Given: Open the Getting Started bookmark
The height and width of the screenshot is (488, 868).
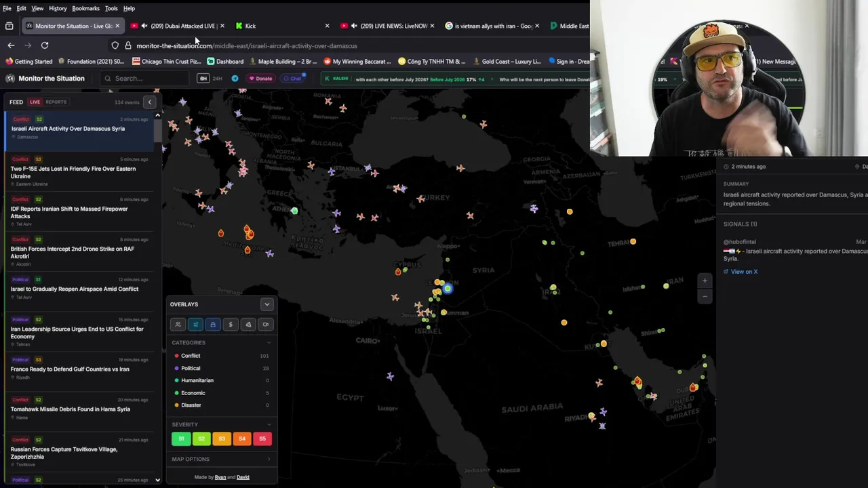Looking at the screenshot, I should coord(29,62).
